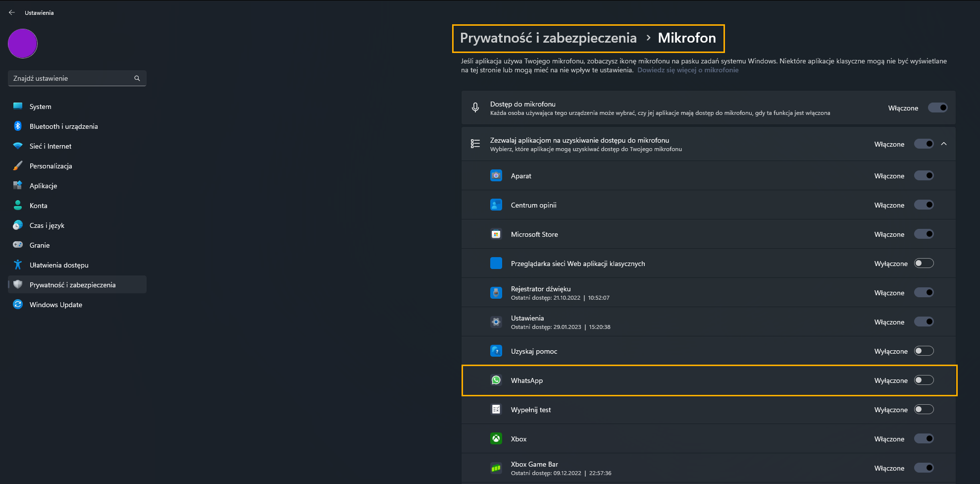Open the Konta settings page

click(77, 205)
